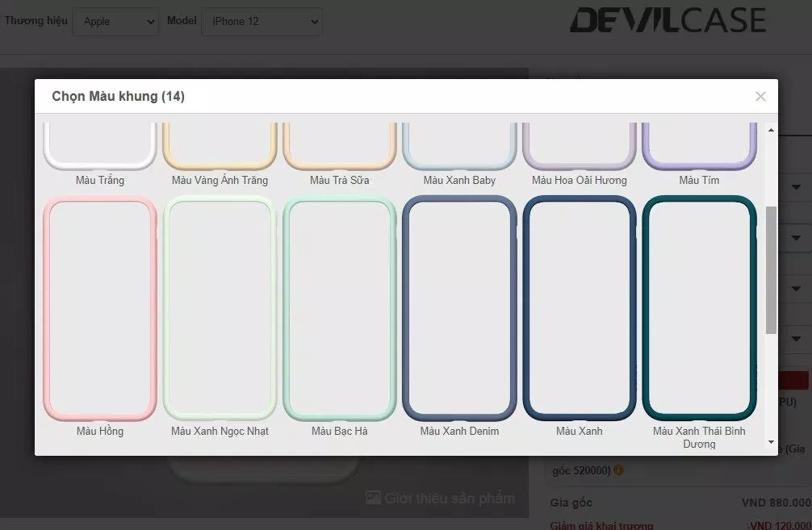Select the Màu Xanh Denim frame
Image resolution: width=812 pixels, height=530 pixels.
459,309
